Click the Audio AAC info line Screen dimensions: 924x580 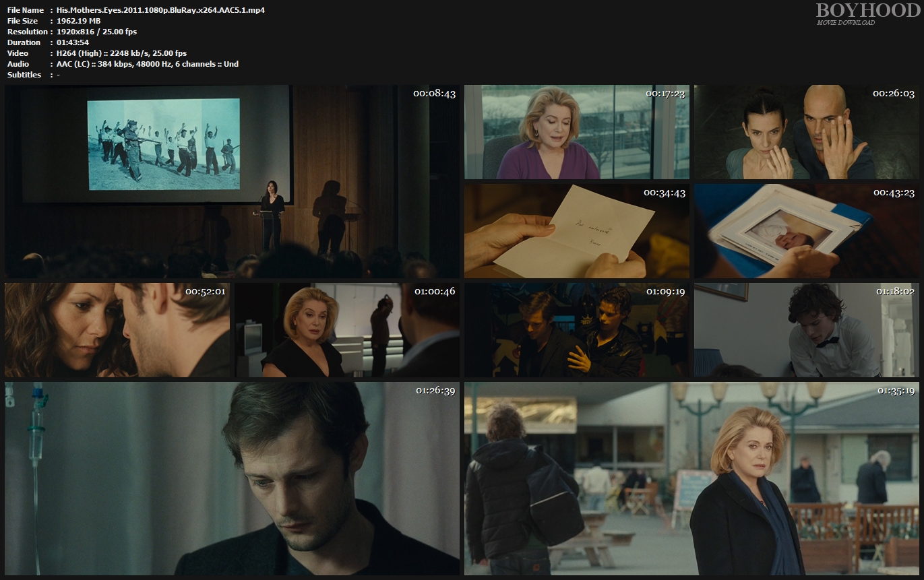point(147,64)
